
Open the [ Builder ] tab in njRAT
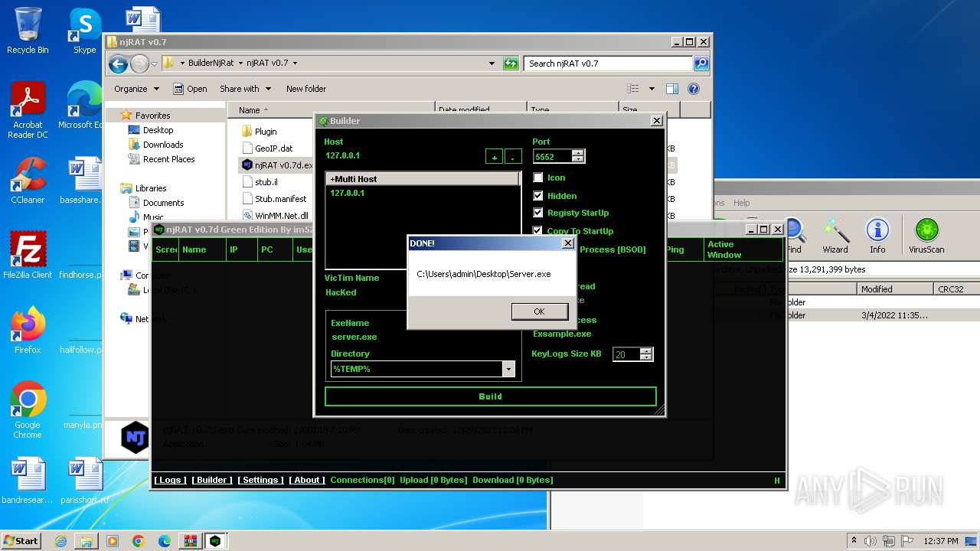212,480
